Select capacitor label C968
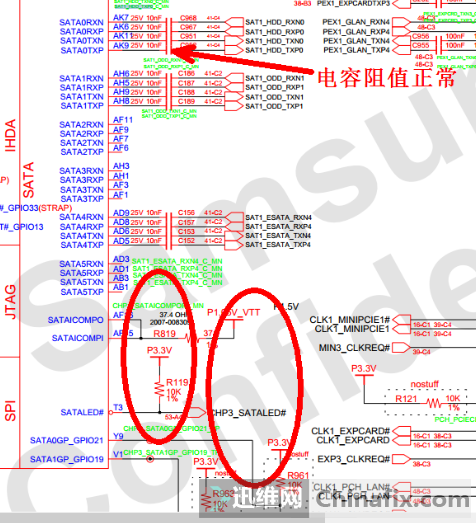Screen dimensions: 476x523 [188, 18]
